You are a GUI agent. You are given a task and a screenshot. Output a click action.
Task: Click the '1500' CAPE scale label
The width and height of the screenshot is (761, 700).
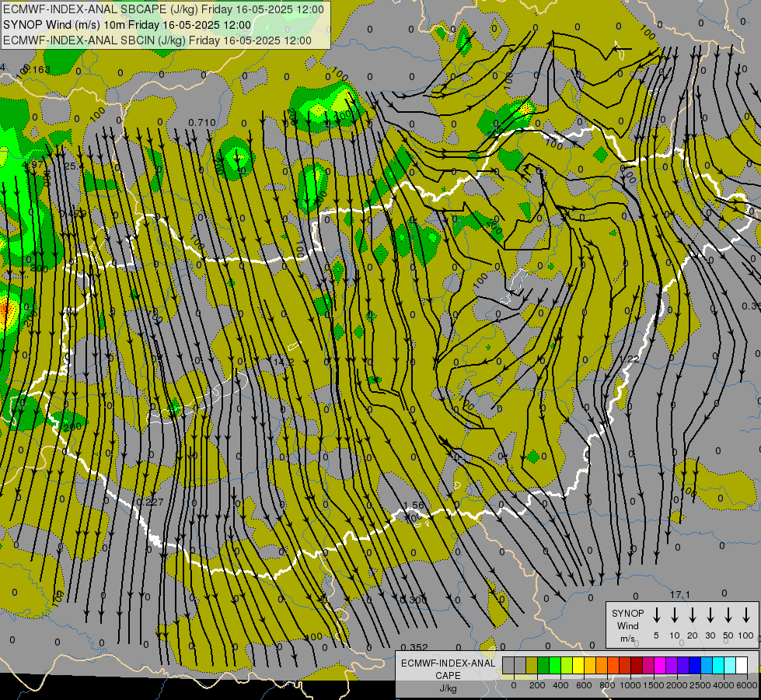pos(654,685)
